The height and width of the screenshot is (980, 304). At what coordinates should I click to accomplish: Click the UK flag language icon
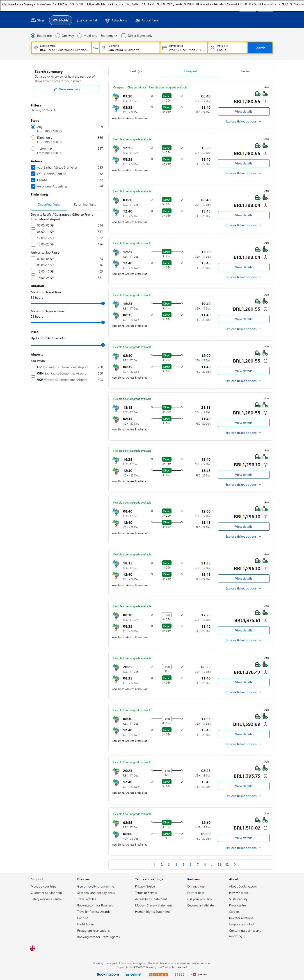33,948
